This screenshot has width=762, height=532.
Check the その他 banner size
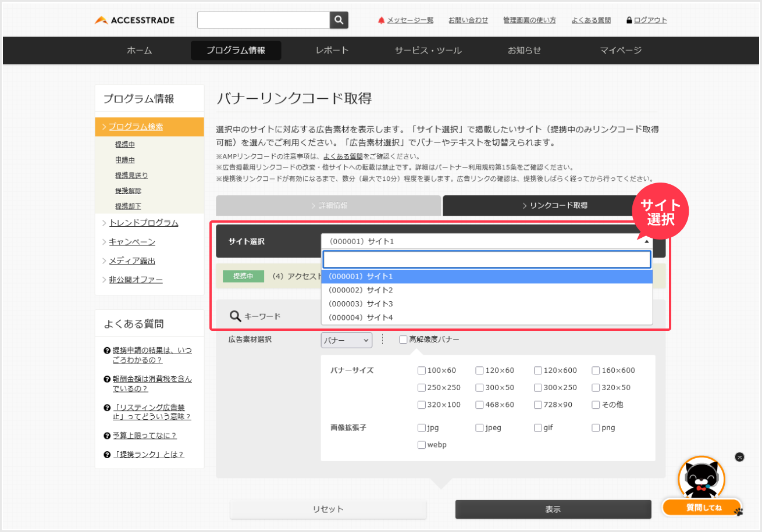pyautogui.click(x=596, y=405)
